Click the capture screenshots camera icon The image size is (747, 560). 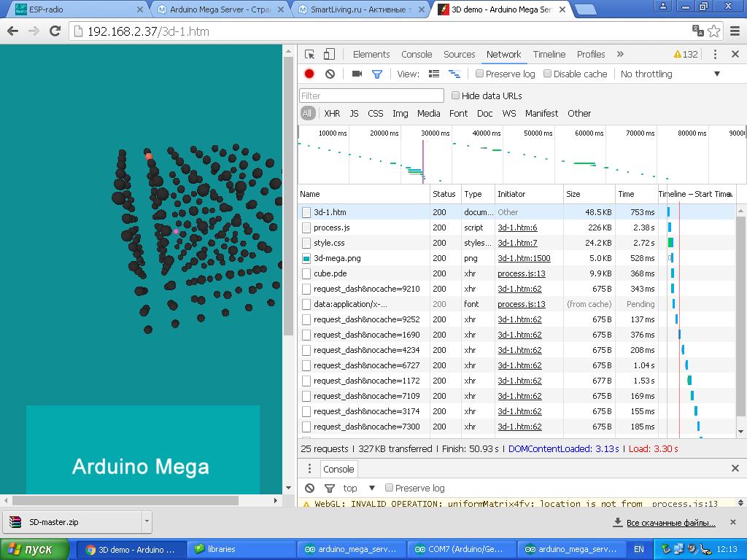pos(357,74)
